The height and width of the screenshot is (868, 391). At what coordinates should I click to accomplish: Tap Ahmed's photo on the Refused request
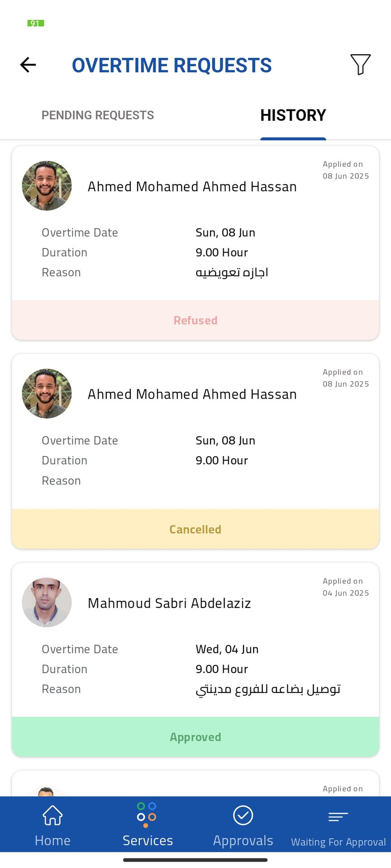click(47, 186)
